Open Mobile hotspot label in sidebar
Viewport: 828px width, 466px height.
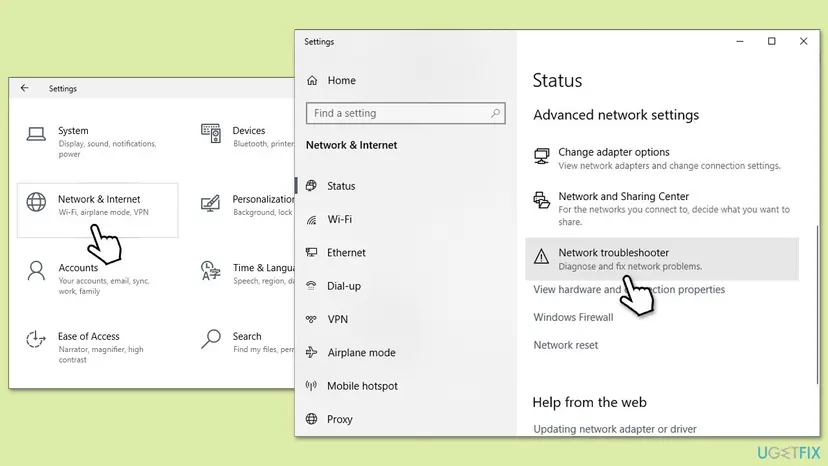tap(362, 386)
